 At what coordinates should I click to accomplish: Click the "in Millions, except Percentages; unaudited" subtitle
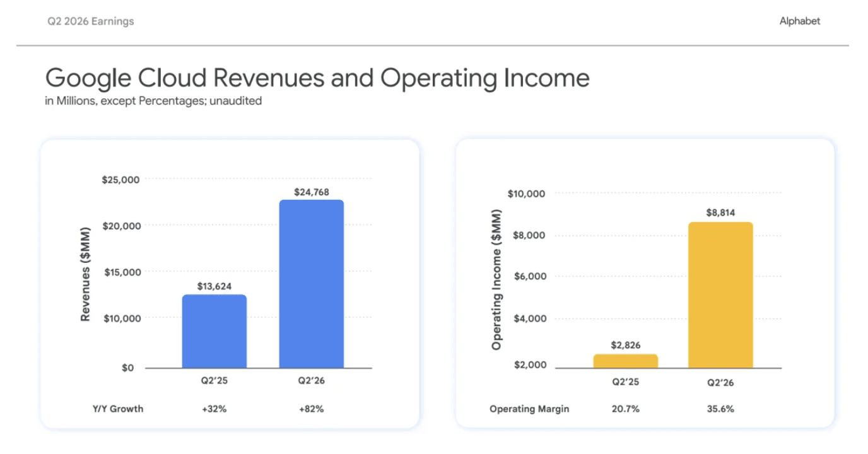[153, 101]
